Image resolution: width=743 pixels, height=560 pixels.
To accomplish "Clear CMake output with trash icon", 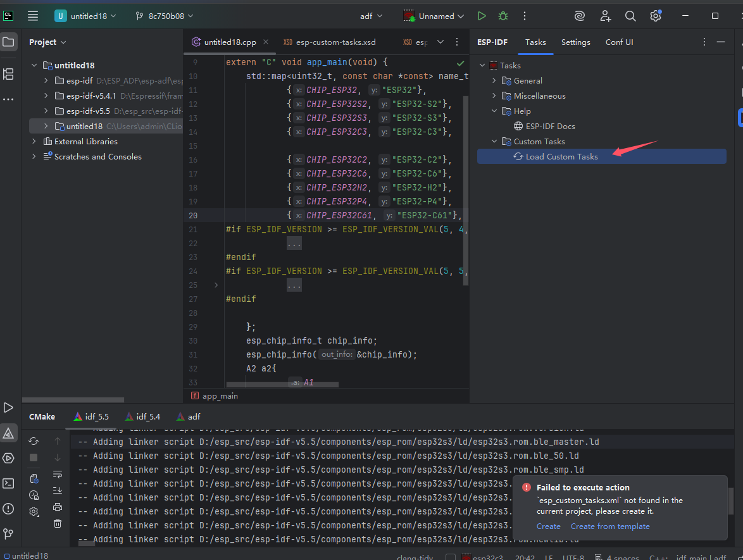I will pyautogui.click(x=58, y=523).
